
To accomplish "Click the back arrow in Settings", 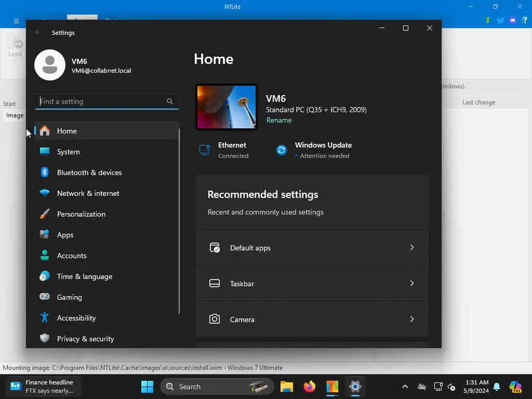I will [x=38, y=32].
